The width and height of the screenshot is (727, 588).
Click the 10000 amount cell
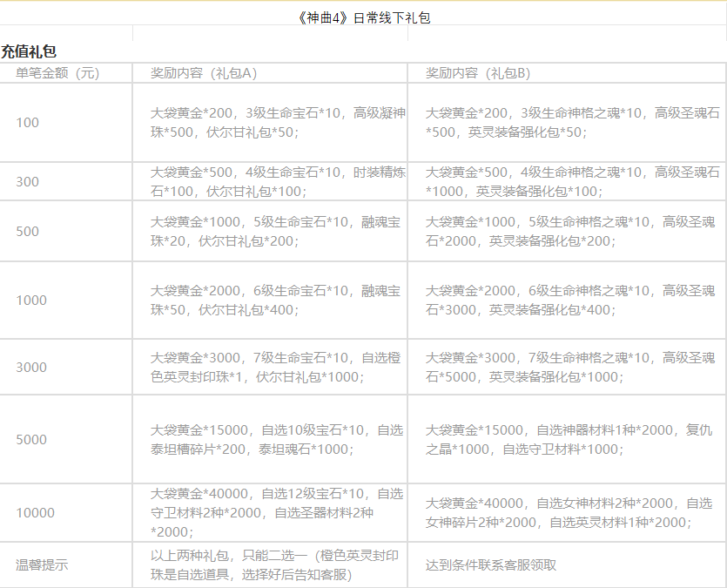(x=35, y=513)
